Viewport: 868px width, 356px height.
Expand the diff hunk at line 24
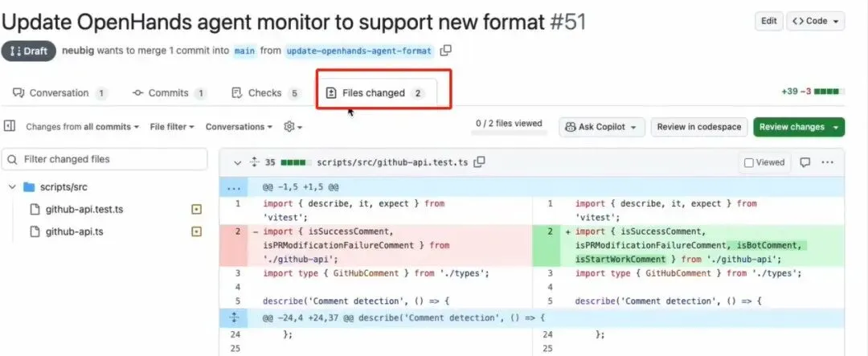pyautogui.click(x=234, y=317)
